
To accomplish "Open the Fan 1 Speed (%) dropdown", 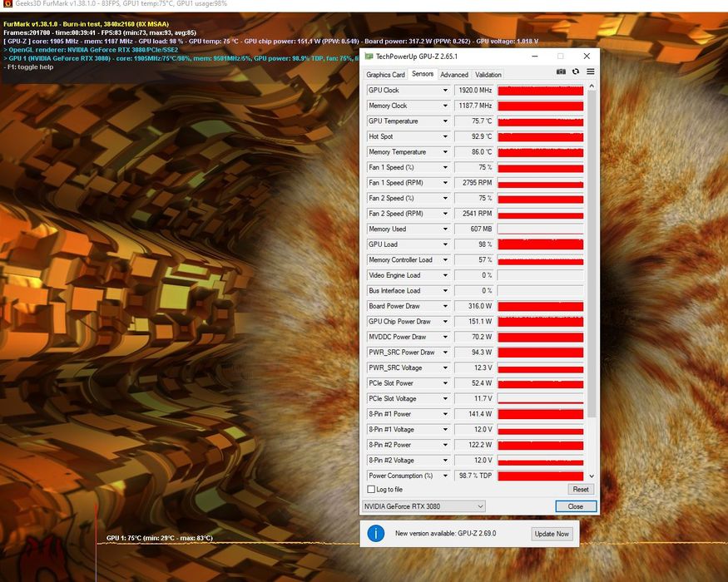I will [x=445, y=167].
